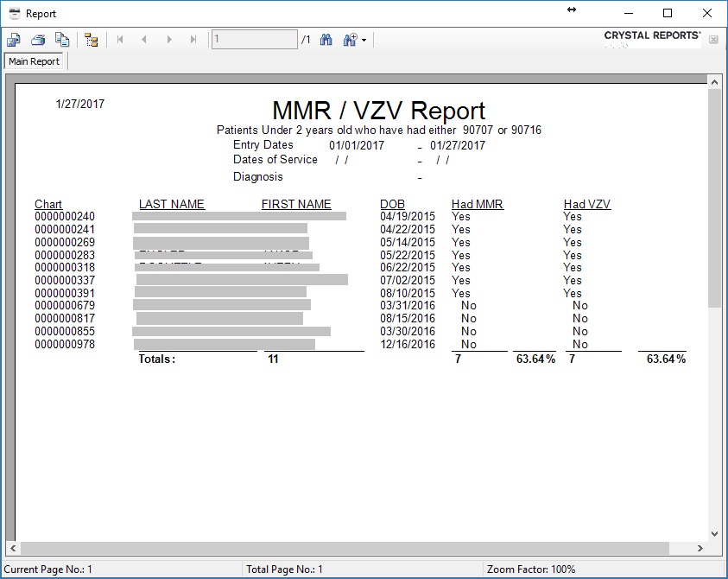Click the Find Text binoculars icon
Image resolution: width=728 pixels, height=579 pixels.
(326, 40)
